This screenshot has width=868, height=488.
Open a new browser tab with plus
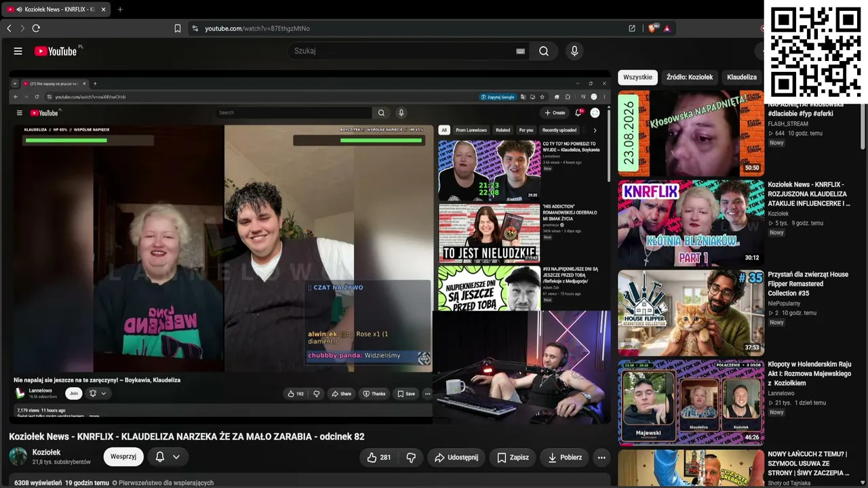click(x=120, y=9)
